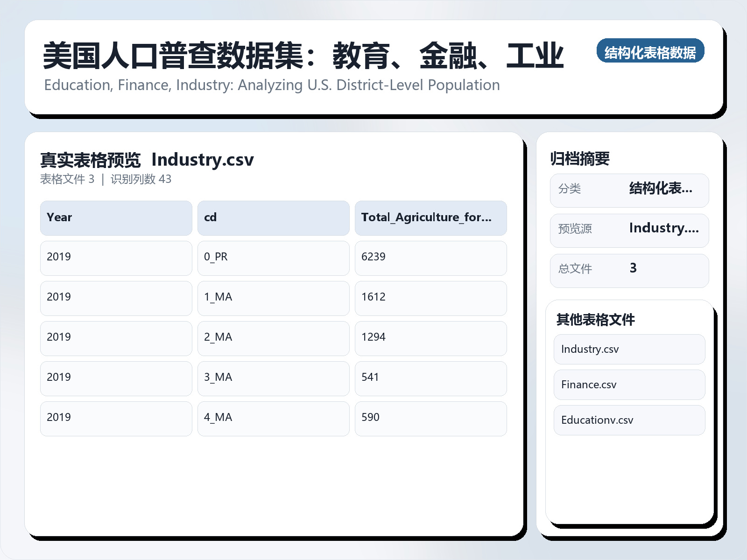
Task: Click the Year column header
Action: tap(116, 217)
